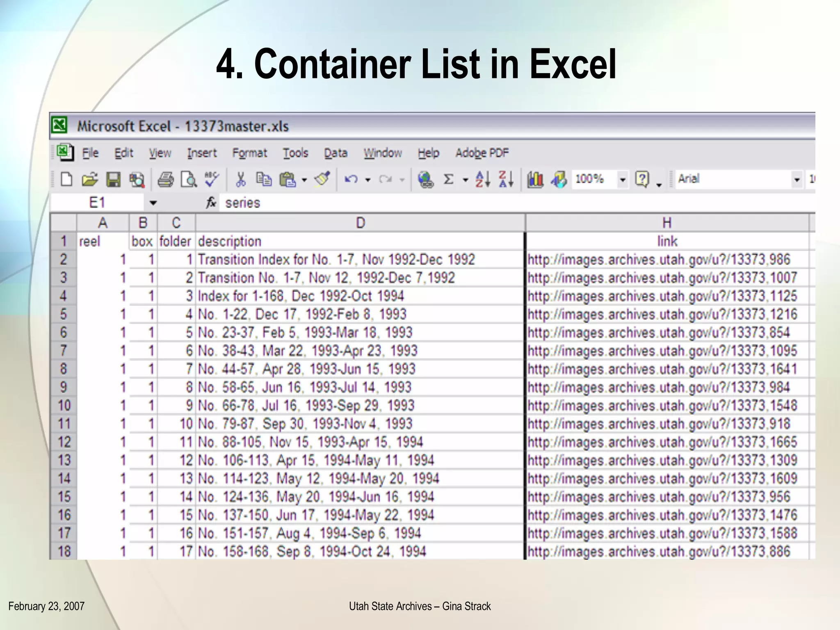
Task: Select cell 'No. 88-105, Nov 15, 1993-Apr 15, 1994'
Action: click(360, 442)
